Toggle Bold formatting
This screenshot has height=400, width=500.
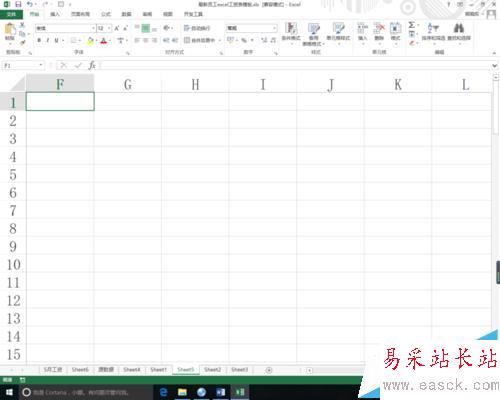tap(39, 40)
